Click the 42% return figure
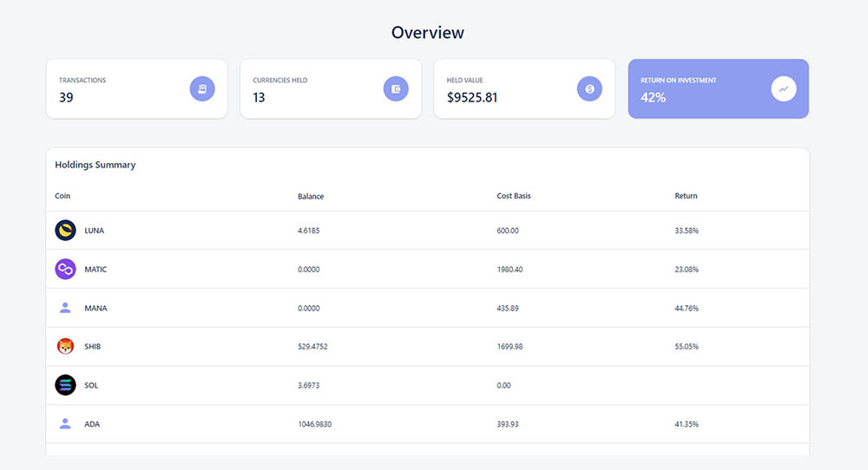Screen dimensions: 868x470 654,97
